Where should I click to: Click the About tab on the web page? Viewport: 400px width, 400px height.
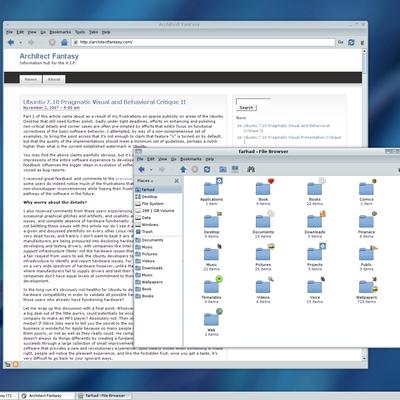(x=54, y=79)
